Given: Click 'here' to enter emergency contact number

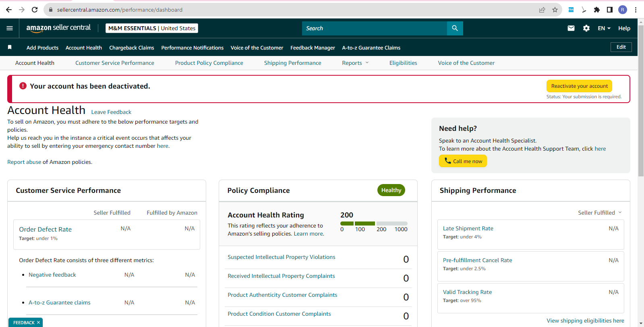Looking at the screenshot, I should click(163, 146).
